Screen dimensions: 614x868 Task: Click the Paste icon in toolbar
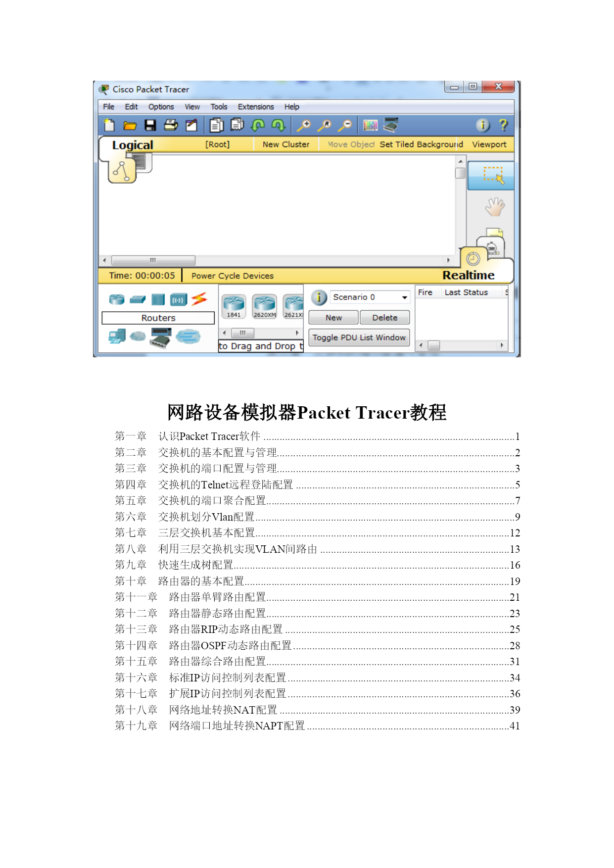[237, 125]
